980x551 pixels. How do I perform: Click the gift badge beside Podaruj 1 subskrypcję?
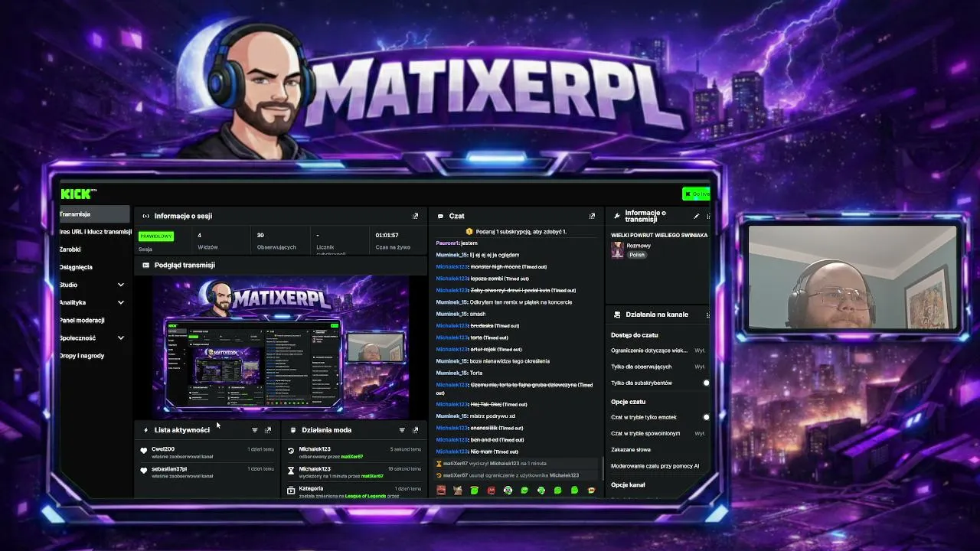(x=469, y=231)
